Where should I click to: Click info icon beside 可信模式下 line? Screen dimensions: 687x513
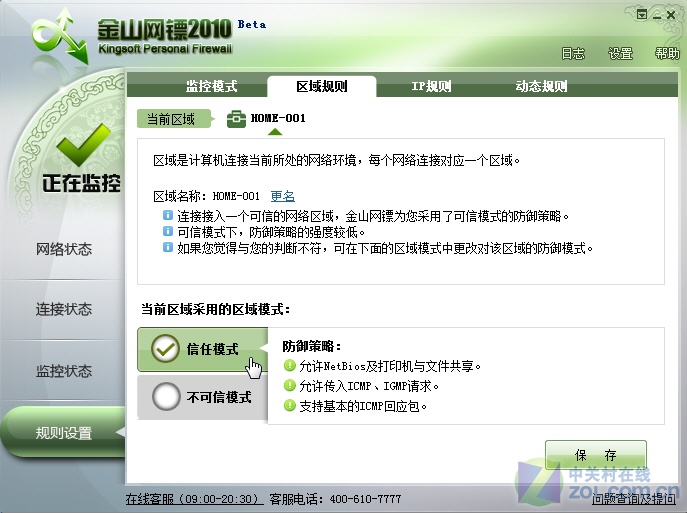point(168,231)
